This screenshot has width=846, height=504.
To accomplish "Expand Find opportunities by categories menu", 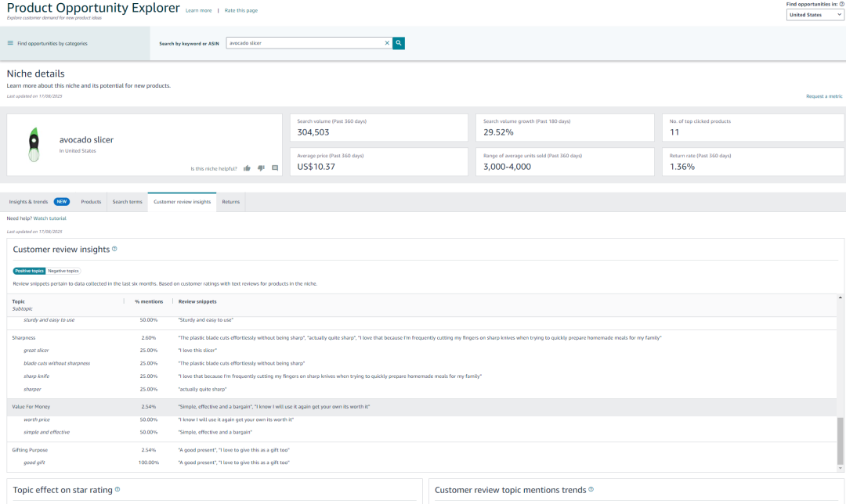I will [x=47, y=44].
